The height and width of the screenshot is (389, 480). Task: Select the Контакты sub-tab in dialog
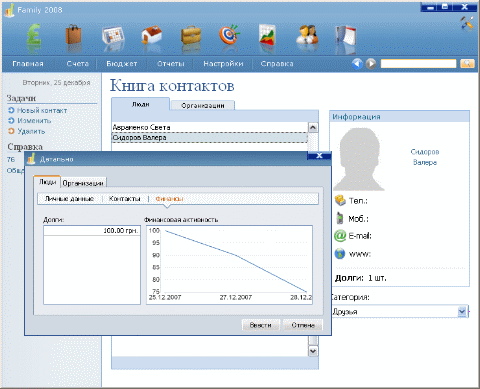click(125, 199)
